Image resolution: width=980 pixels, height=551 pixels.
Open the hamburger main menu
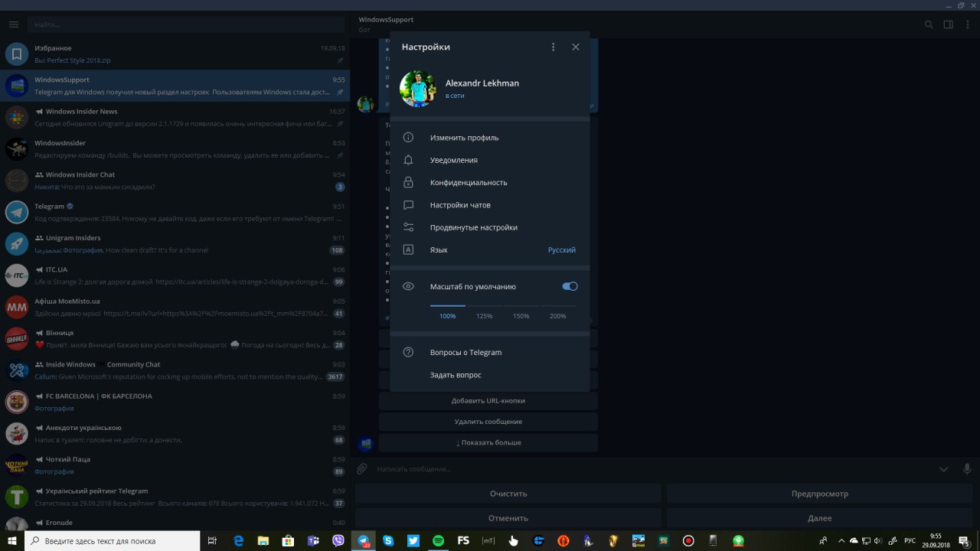coord(13,24)
